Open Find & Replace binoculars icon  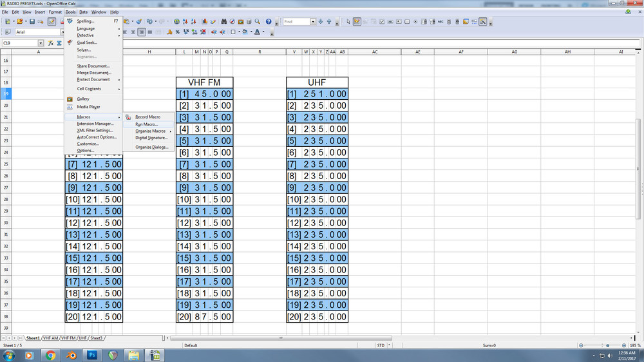coord(224,21)
